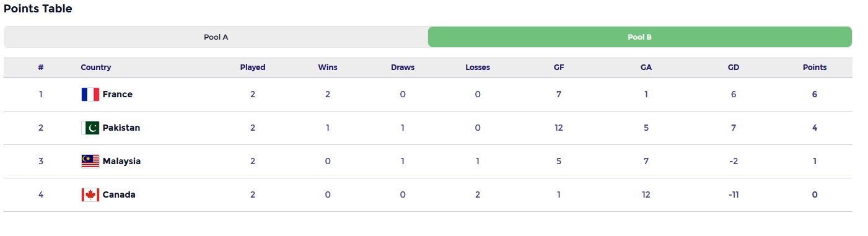This screenshot has height=236, width=868.
Task: Click the Canada flag icon
Action: (90, 194)
